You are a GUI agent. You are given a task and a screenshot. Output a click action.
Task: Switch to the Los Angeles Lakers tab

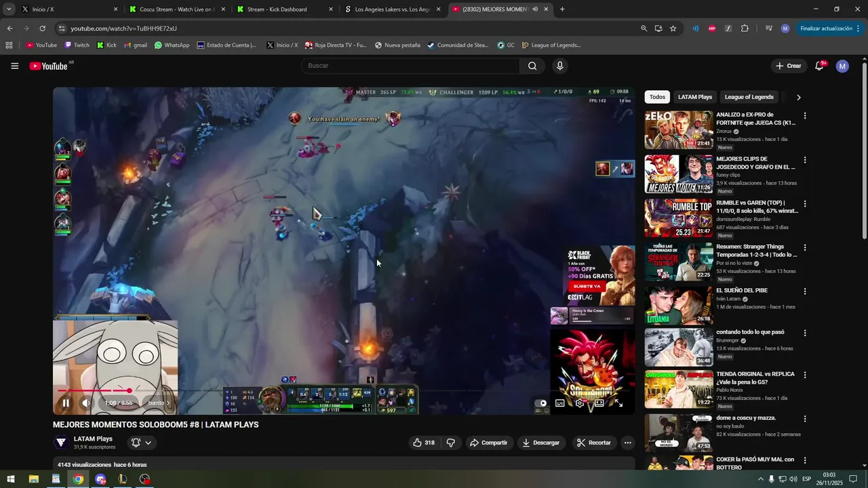pos(392,9)
